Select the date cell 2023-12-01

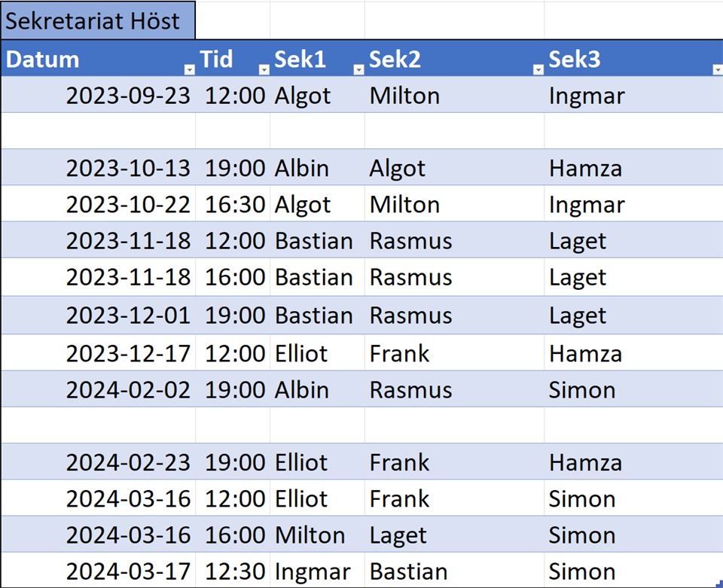click(x=128, y=315)
